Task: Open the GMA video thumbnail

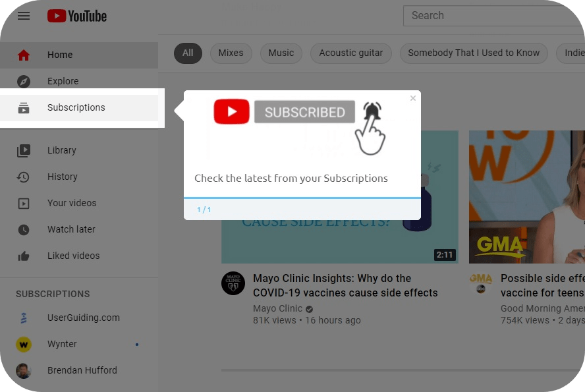Action: coord(527,197)
